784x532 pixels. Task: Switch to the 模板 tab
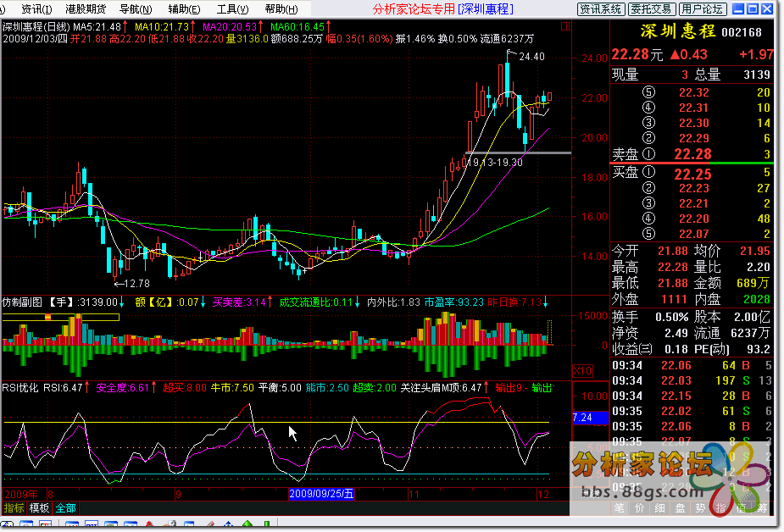pos(39,508)
